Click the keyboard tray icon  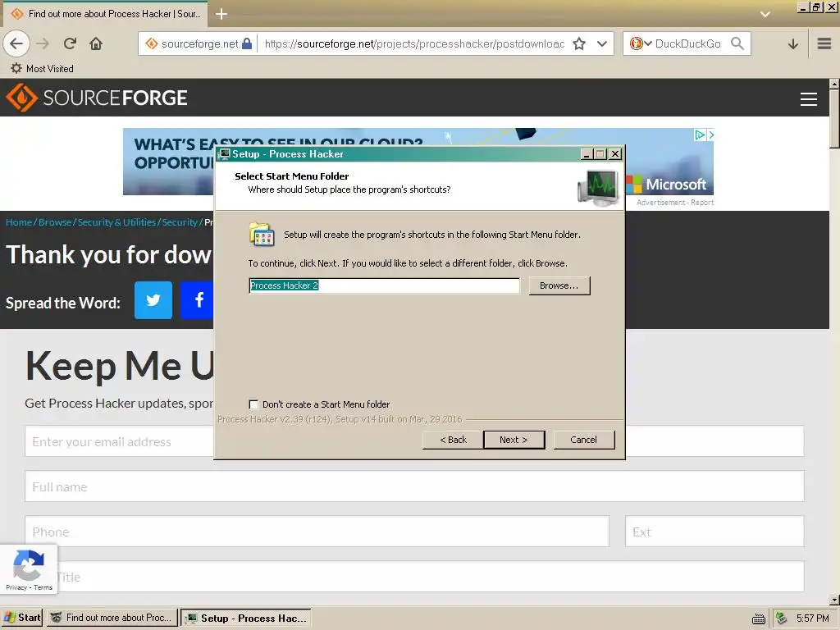click(758, 619)
